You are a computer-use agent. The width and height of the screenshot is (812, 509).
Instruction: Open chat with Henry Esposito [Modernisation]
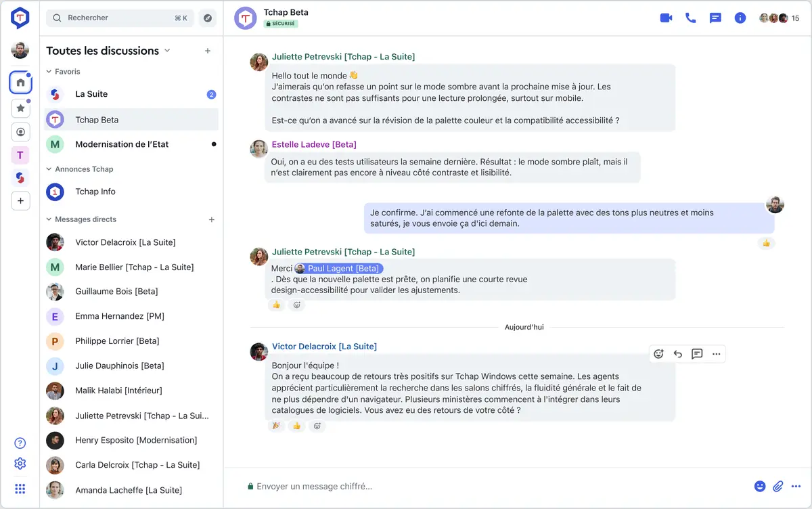pos(131,440)
